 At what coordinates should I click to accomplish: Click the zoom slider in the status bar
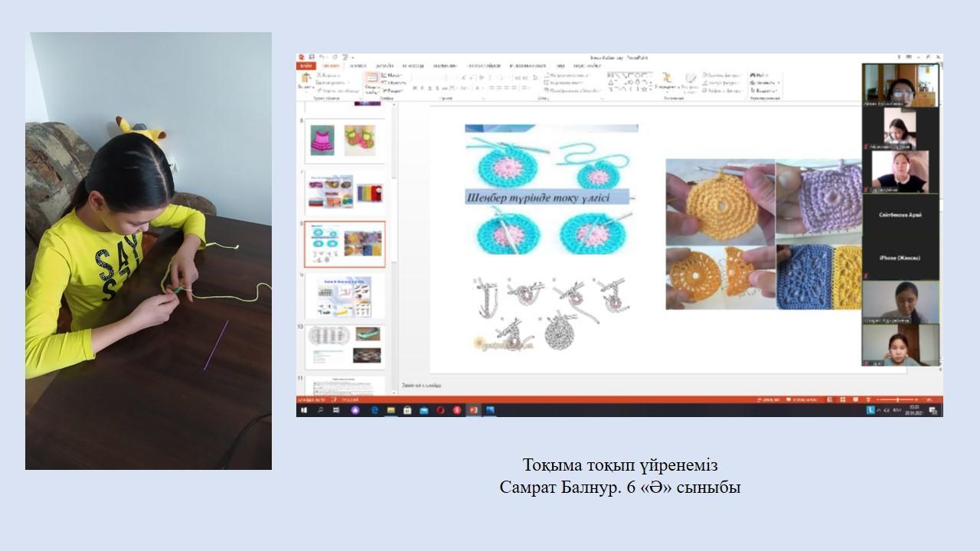click(897, 399)
